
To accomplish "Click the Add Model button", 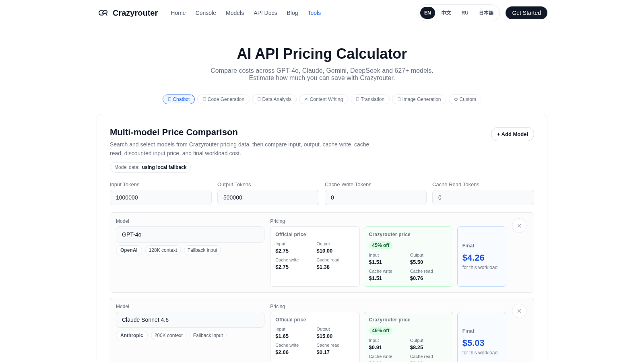I will tap(512, 134).
